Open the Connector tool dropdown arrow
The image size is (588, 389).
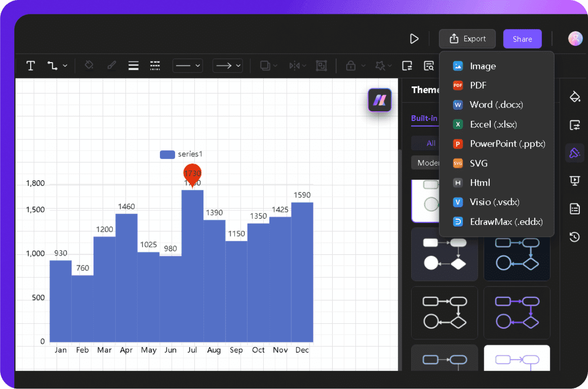click(x=65, y=66)
